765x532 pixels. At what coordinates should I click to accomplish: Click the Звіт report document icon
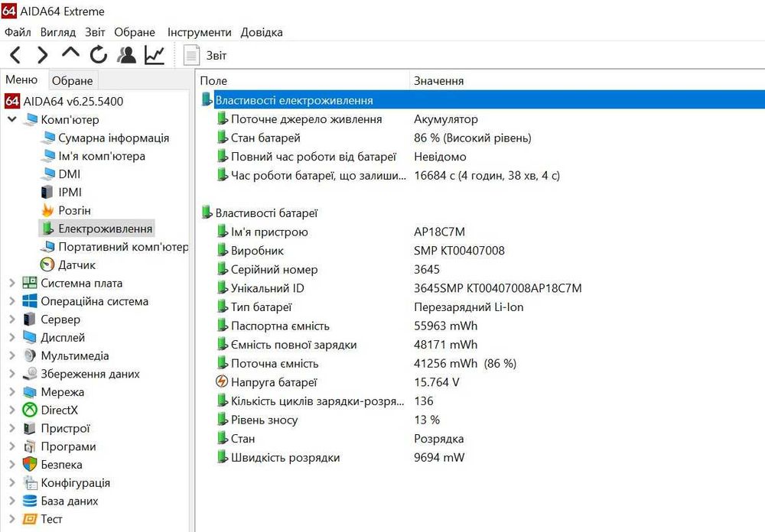pos(191,55)
